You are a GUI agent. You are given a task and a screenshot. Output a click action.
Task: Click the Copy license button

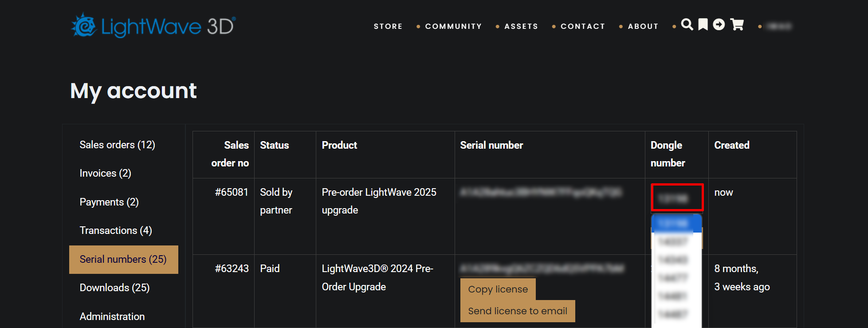pyautogui.click(x=498, y=289)
